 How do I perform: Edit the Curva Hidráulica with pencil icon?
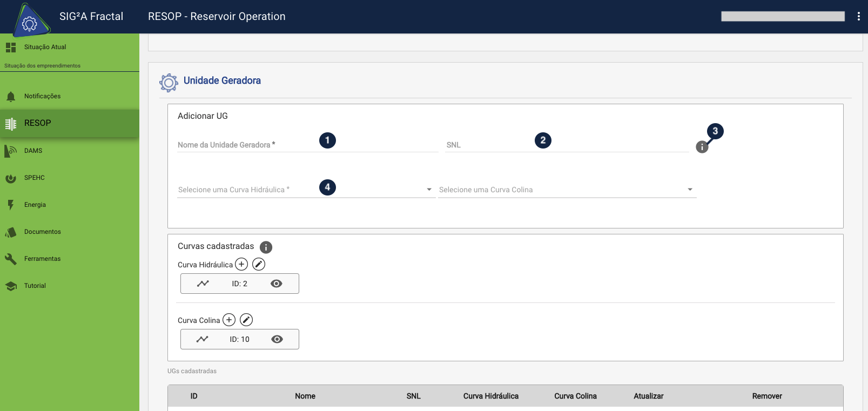tap(259, 264)
